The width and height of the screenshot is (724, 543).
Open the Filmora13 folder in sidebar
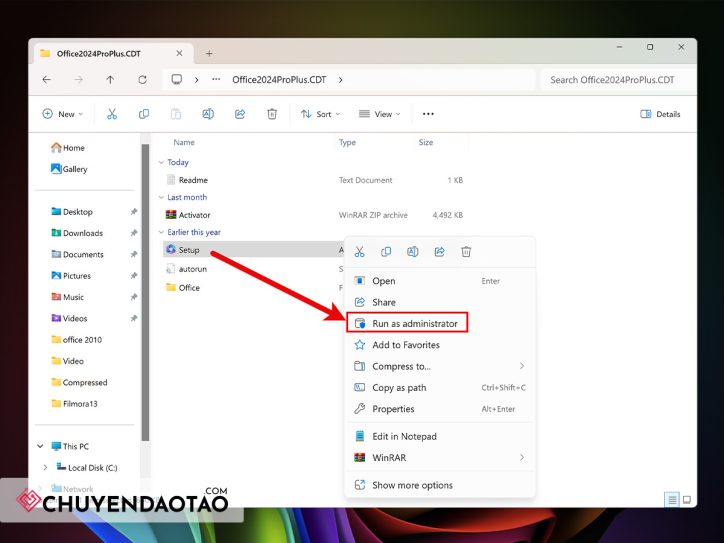pyautogui.click(x=74, y=404)
